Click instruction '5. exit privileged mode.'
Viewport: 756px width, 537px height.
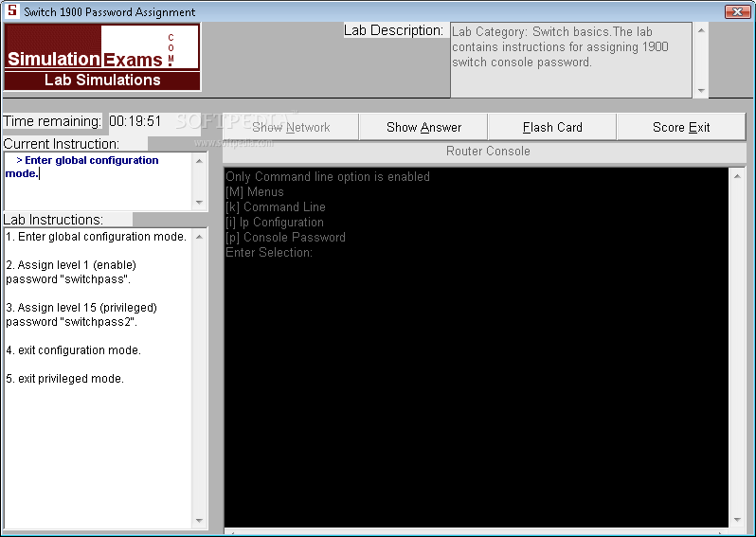click(64, 379)
